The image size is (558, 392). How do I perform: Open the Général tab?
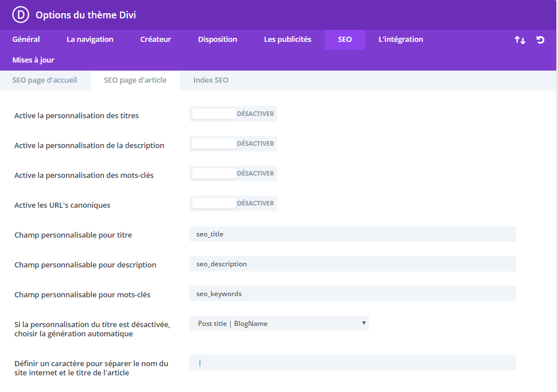[26, 40]
